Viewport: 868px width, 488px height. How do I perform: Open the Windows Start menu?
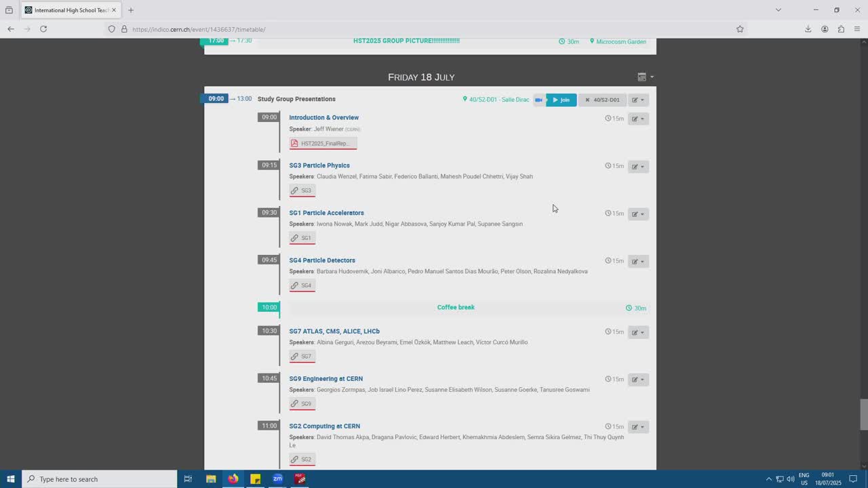tap(11, 479)
